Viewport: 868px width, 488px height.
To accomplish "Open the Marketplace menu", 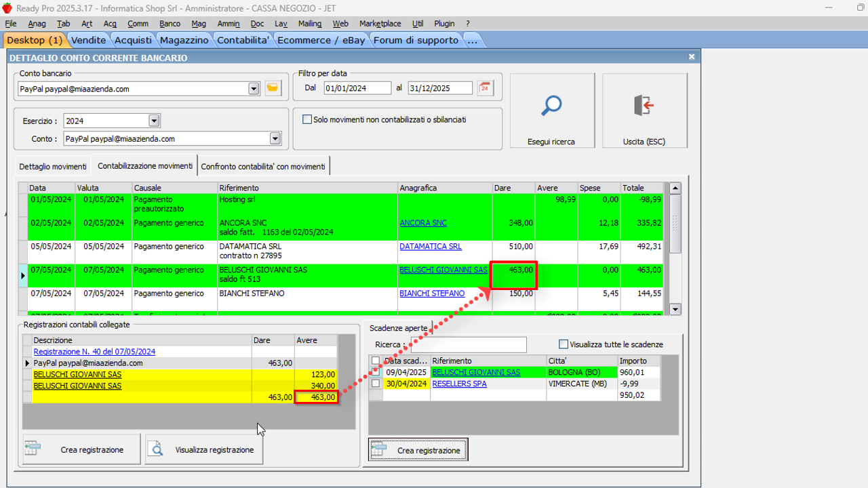I will coord(380,23).
